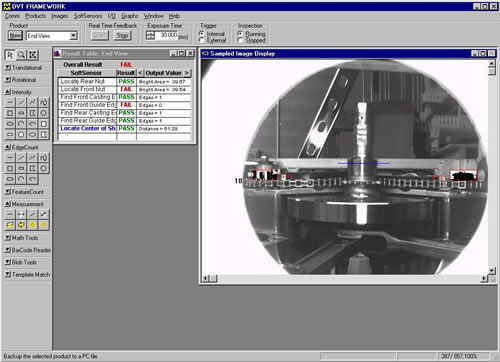Expand the Blob Tools group
This screenshot has height=362, width=500.
point(8,262)
